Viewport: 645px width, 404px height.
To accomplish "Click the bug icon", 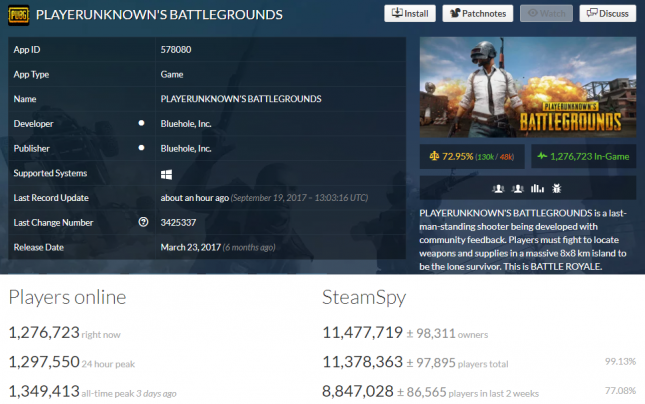I will (557, 188).
